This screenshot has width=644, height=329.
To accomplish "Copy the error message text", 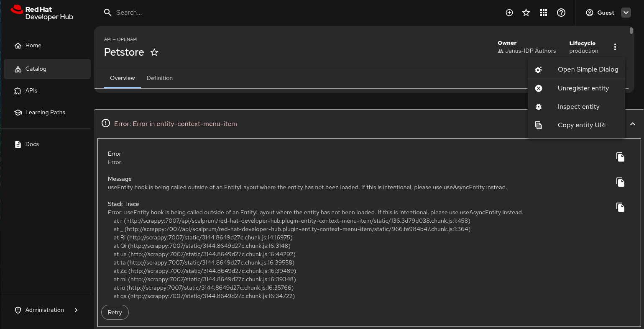I will point(620,182).
